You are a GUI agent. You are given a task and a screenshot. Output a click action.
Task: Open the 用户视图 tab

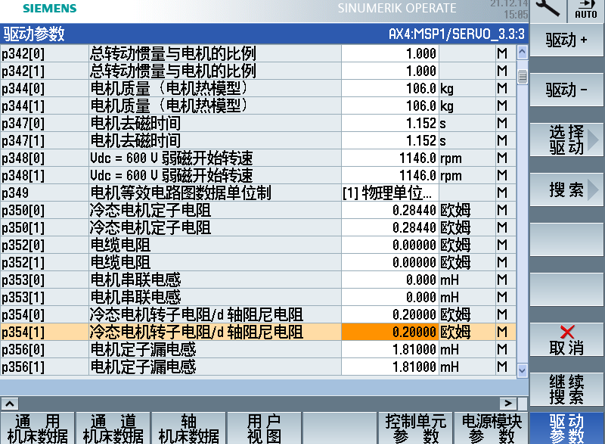pyautogui.click(x=264, y=428)
